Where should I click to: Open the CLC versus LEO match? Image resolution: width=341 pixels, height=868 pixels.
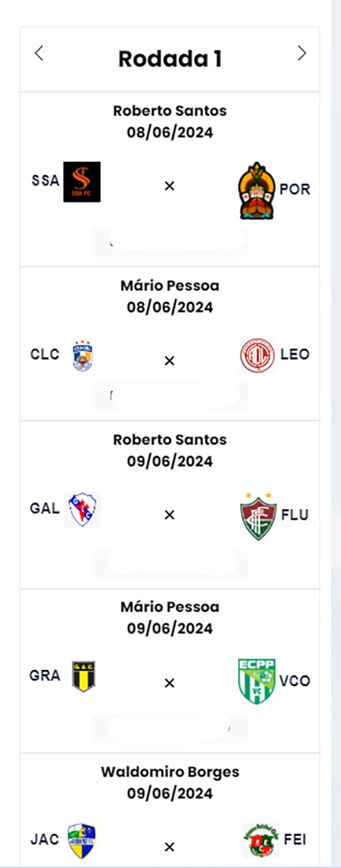point(170,344)
